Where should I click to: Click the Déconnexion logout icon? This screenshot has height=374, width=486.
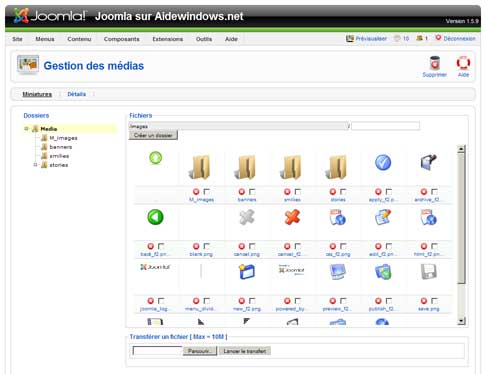coord(438,38)
